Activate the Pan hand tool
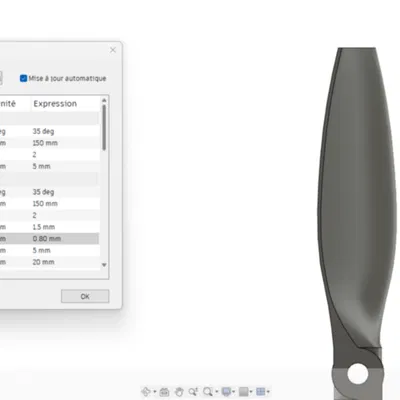Image resolution: width=400 pixels, height=400 pixels. click(179, 392)
